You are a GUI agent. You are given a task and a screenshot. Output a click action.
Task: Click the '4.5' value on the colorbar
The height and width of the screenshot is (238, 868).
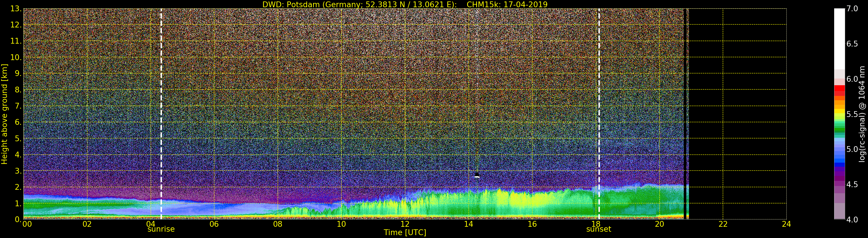852,185
